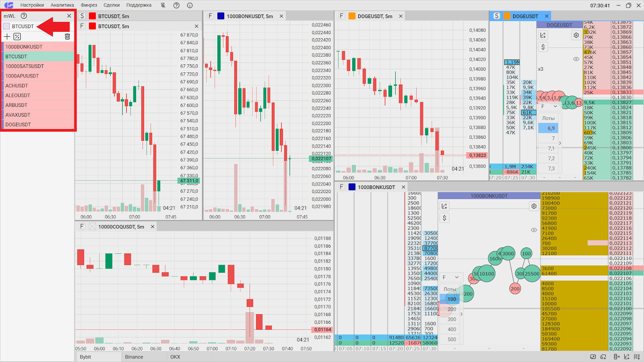Expand lots panel chevron in 1000BONKUSDT order book
Image resolution: width=644 pixels, height=362 pixels.
(x=461, y=314)
